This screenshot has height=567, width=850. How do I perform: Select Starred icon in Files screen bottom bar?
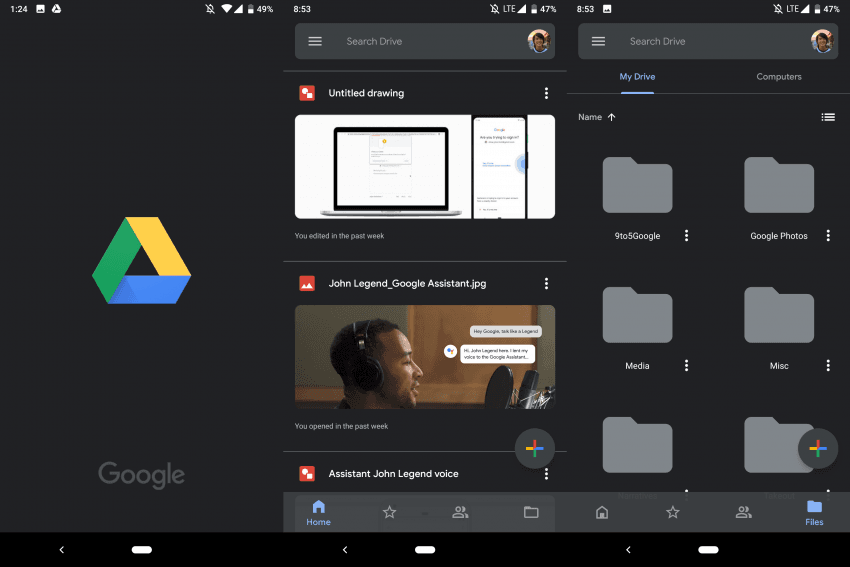[673, 512]
